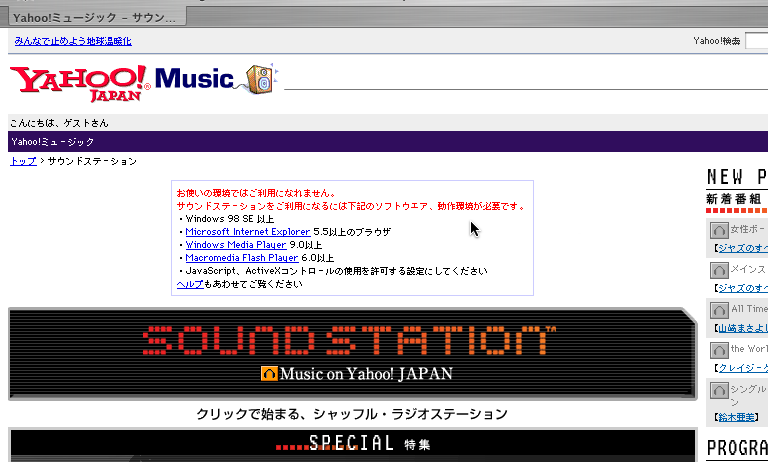
Task: Open the Macromedia Flash Player link
Action: (242, 258)
